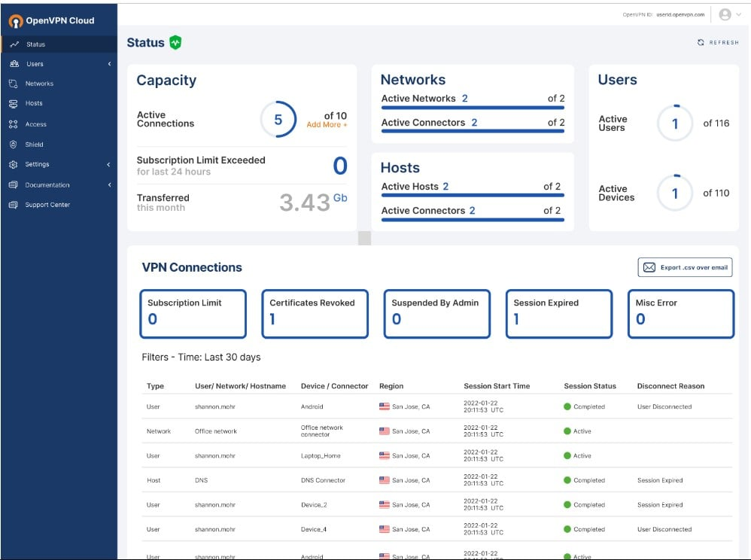Click the REFRESH button

coord(718,43)
